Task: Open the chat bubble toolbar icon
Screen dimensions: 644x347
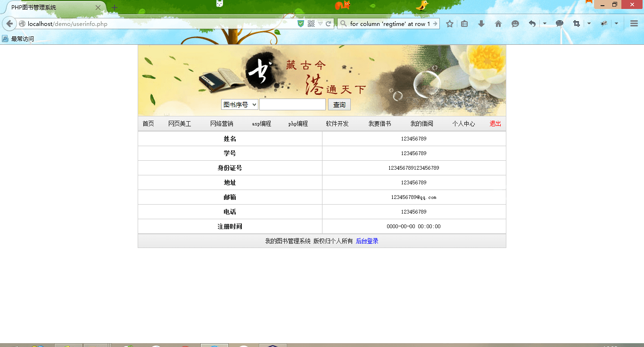Action: point(560,24)
